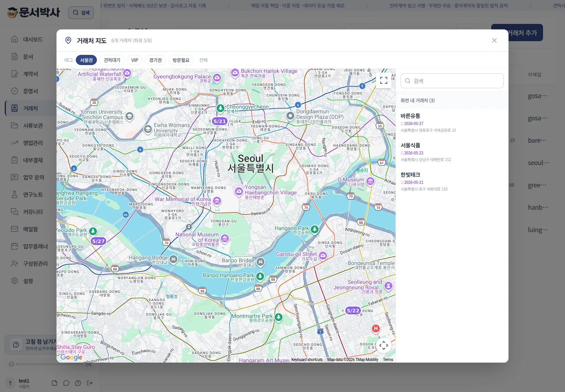This screenshot has height=392, width=565.
Task: Click the Hangang Park tree icon
Action: [x=315, y=229]
